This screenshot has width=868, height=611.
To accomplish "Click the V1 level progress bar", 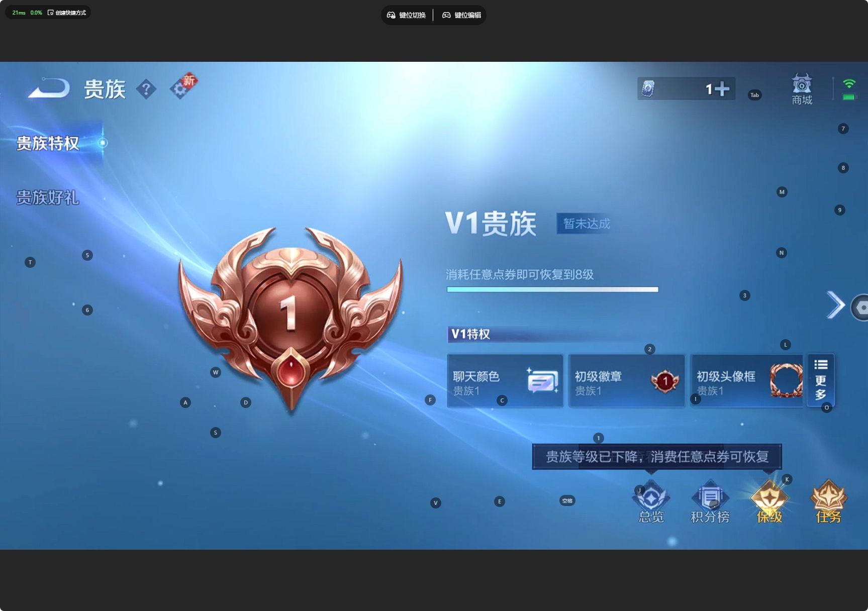I will click(x=552, y=289).
